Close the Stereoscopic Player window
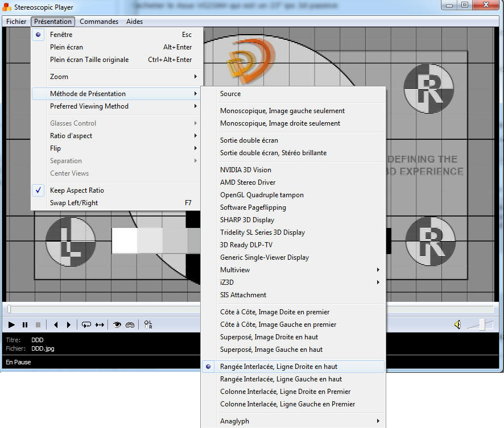 [486, 5]
